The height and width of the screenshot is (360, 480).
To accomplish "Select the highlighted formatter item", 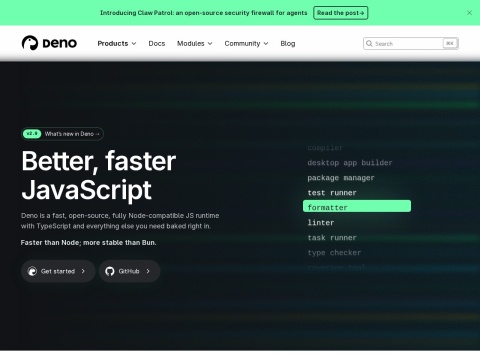I will pyautogui.click(x=357, y=206).
